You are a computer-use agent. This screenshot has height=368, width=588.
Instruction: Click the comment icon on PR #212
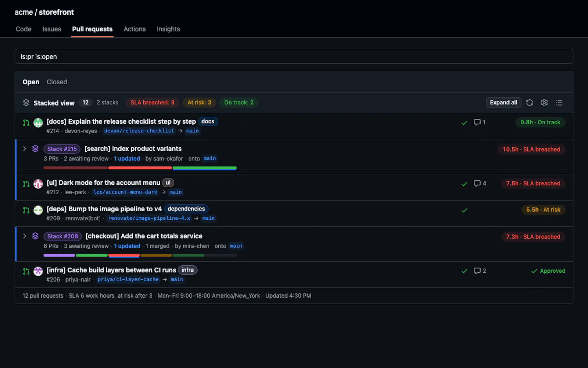[x=477, y=183]
